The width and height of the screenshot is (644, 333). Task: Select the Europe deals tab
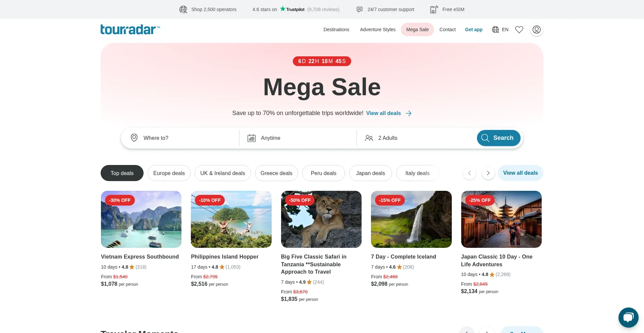(169, 173)
